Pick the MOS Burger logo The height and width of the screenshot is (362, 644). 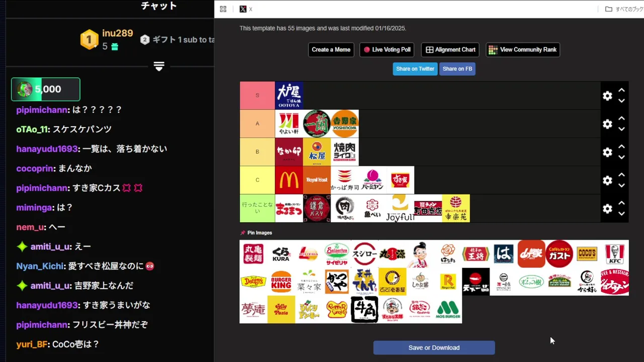pyautogui.click(x=448, y=309)
